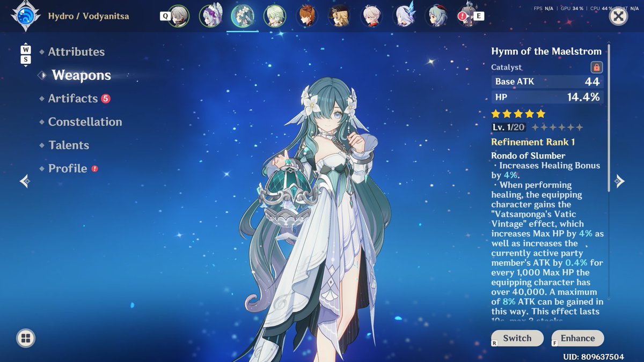The height and width of the screenshot is (362, 644).
Task: Select the orange-haired character portrait
Action: pos(306,16)
